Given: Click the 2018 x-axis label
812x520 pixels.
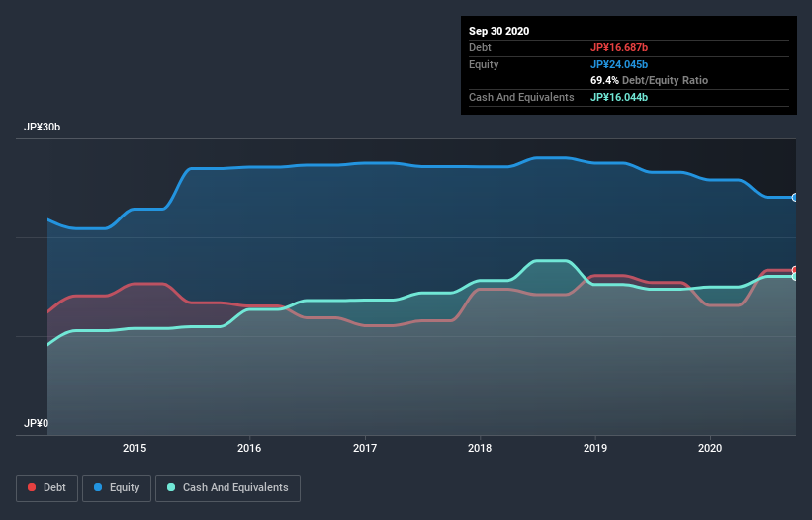Looking at the screenshot, I should (480, 448).
